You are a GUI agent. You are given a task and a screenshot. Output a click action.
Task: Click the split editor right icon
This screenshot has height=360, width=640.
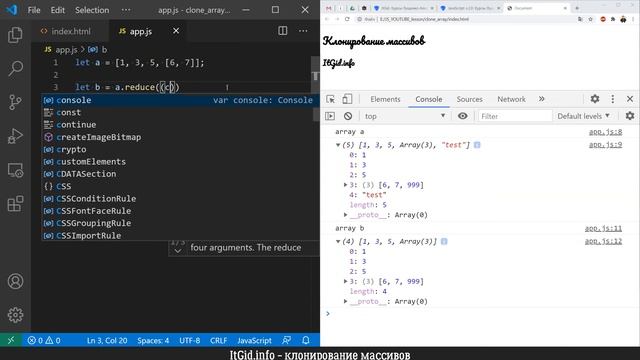tap(282, 31)
